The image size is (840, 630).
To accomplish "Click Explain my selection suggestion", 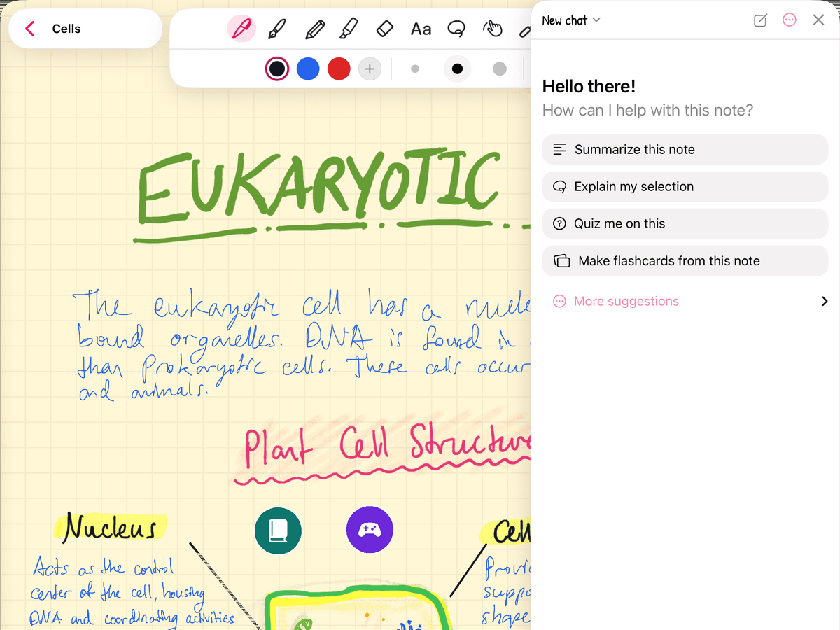I will pos(685,186).
